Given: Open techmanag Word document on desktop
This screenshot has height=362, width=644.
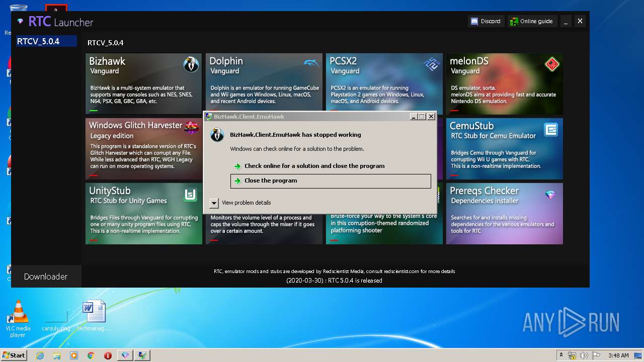Looking at the screenshot, I should click(94, 316).
